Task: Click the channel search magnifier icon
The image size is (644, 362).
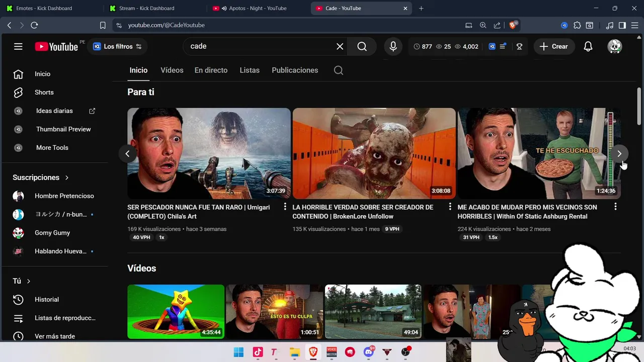Action: 339,70
